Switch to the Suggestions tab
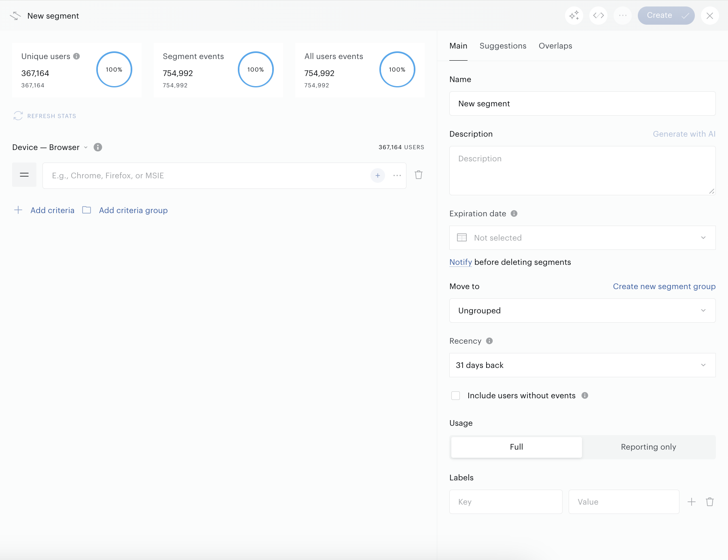Screen dimensions: 728x560 coord(503,46)
